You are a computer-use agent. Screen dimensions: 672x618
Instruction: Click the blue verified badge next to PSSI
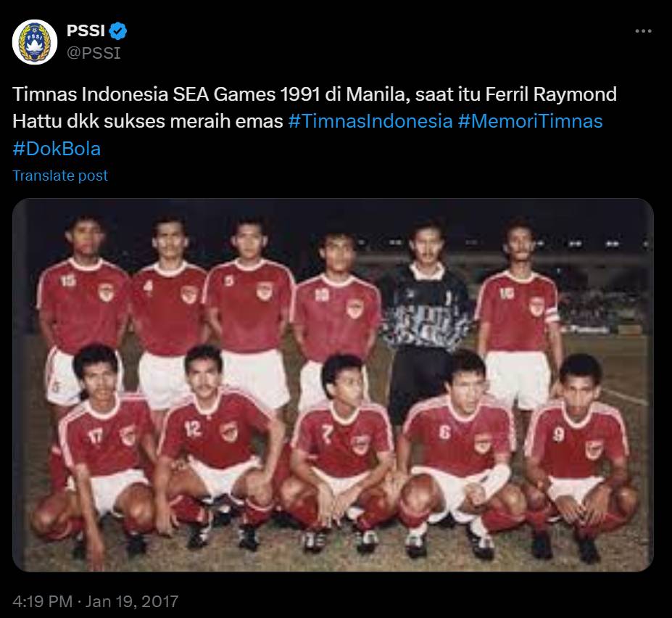click(117, 31)
